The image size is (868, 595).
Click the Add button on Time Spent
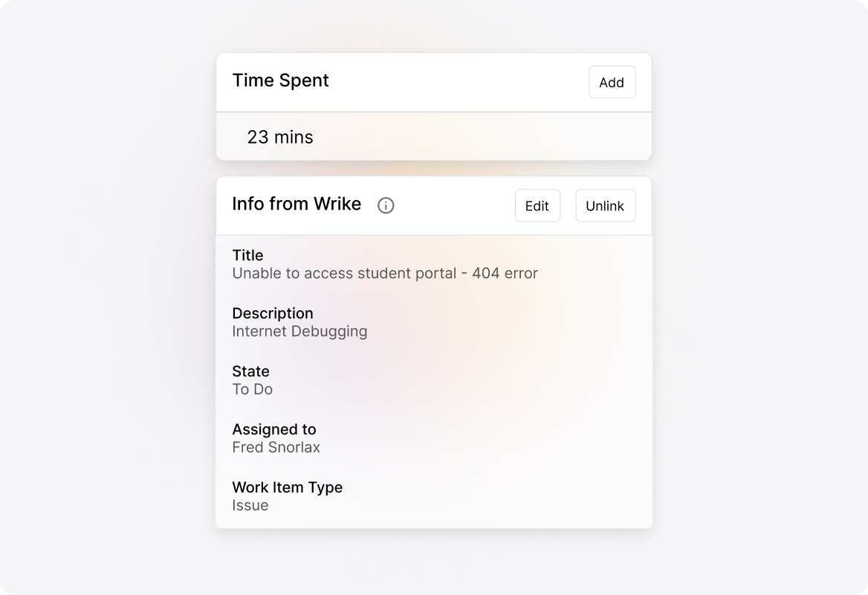[612, 82]
